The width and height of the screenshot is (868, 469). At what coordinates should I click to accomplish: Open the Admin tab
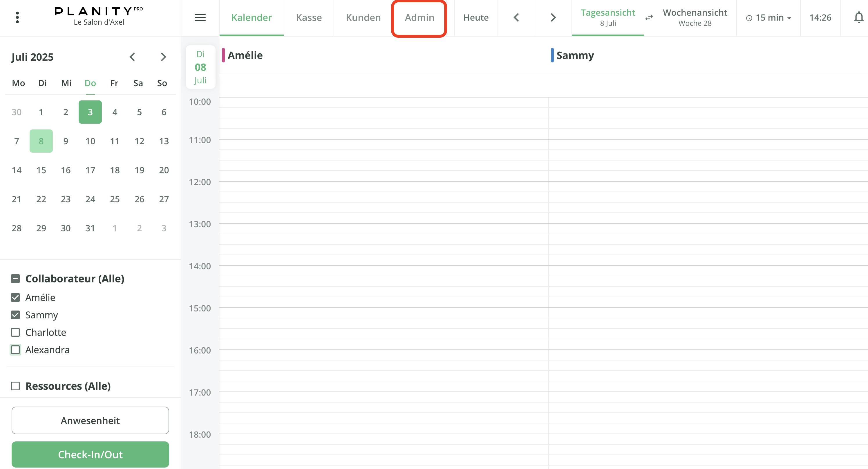click(419, 17)
